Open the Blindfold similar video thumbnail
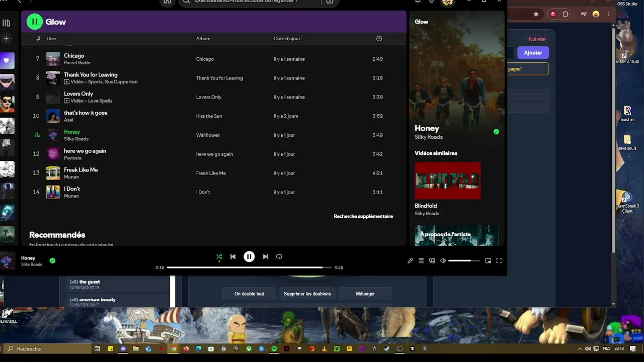The height and width of the screenshot is (362, 644). [448, 180]
